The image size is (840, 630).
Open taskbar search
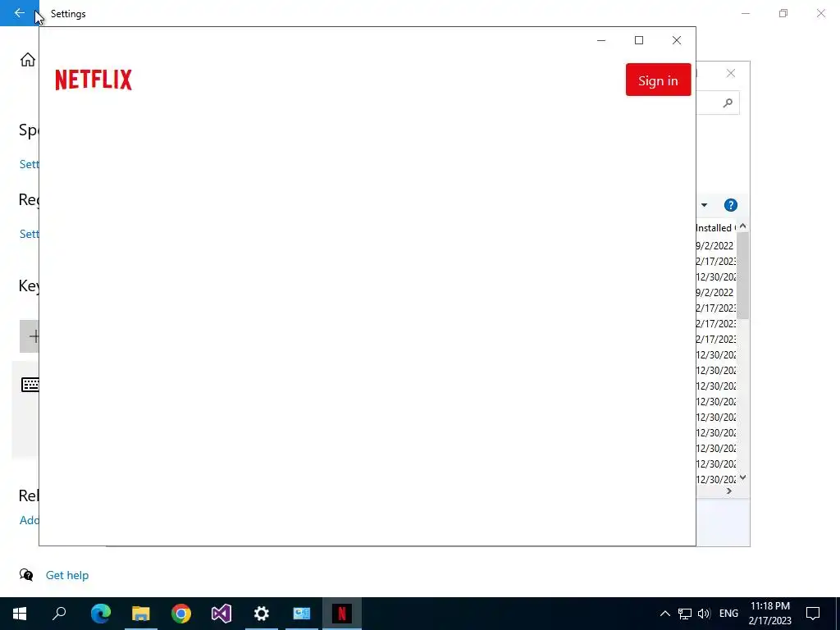[x=59, y=614]
